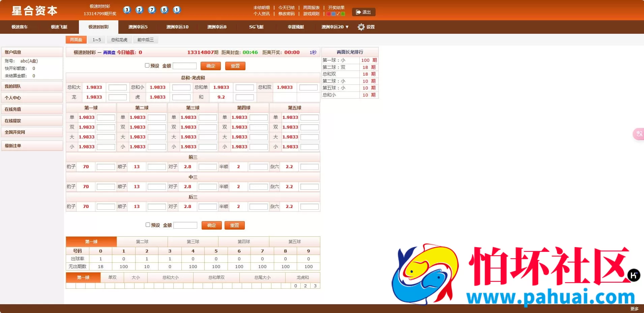Viewport: 644px width, 313px height.
Task: Enable the upper 预设 preset checkbox
Action: point(147,65)
